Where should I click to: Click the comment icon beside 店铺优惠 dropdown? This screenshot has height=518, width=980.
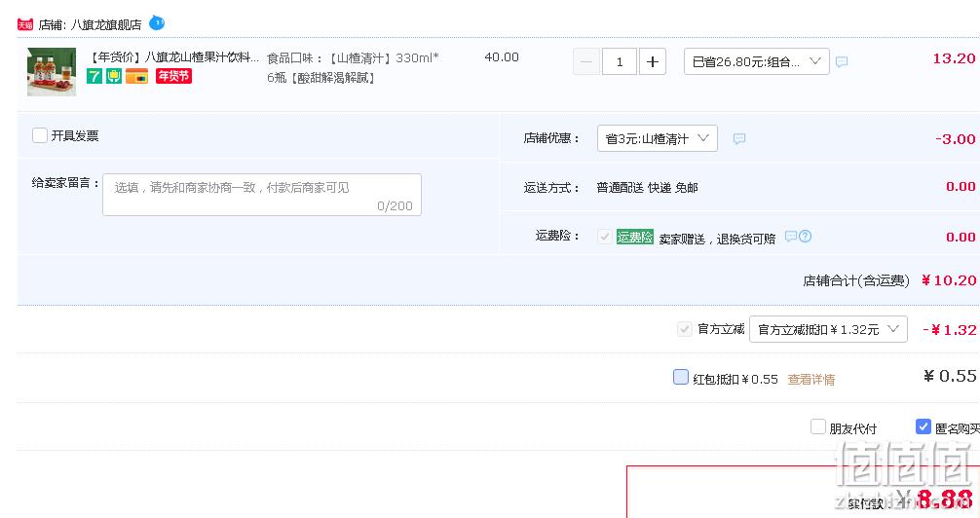(x=739, y=138)
